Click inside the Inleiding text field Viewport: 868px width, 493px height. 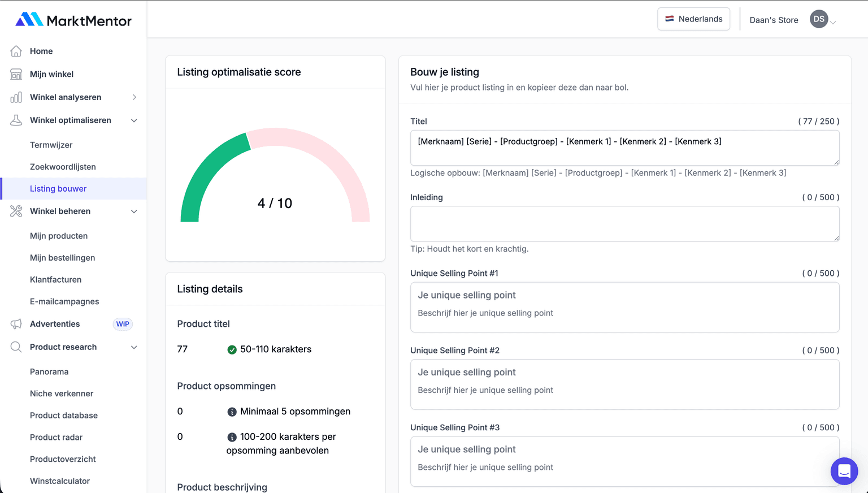click(x=624, y=223)
